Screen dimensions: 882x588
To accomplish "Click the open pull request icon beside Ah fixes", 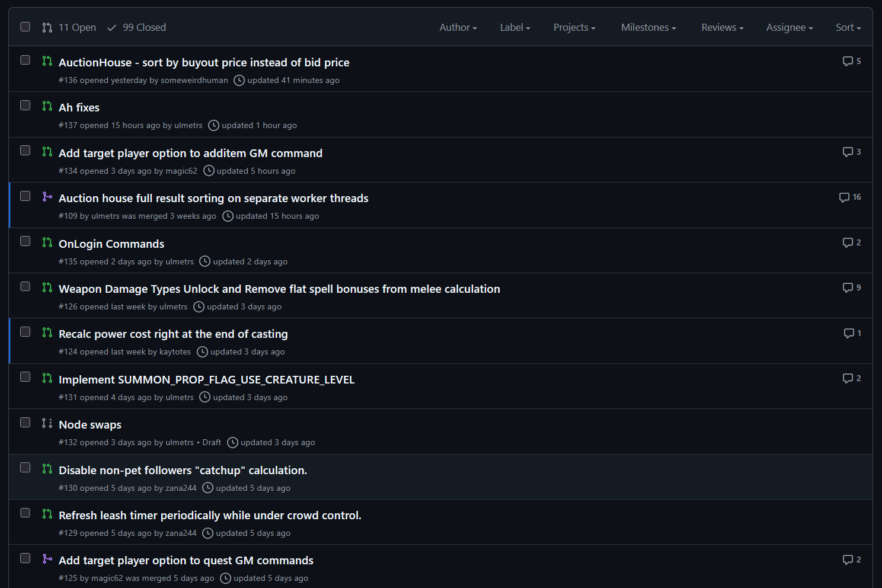I will (x=47, y=106).
